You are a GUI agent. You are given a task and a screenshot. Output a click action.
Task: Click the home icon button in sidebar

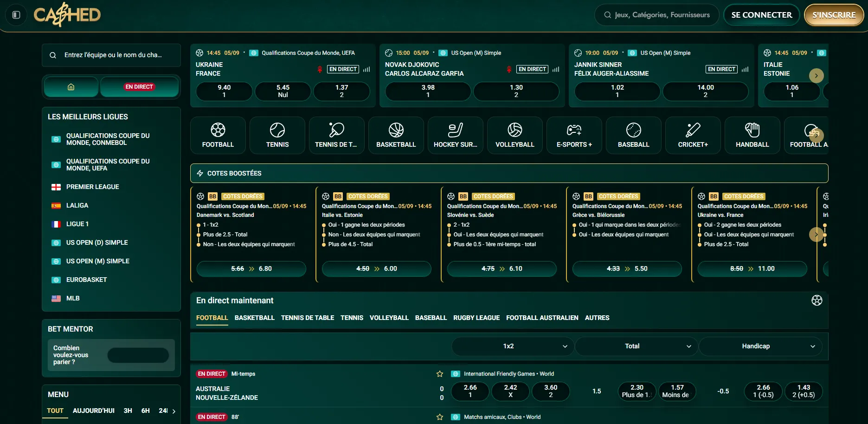click(71, 87)
